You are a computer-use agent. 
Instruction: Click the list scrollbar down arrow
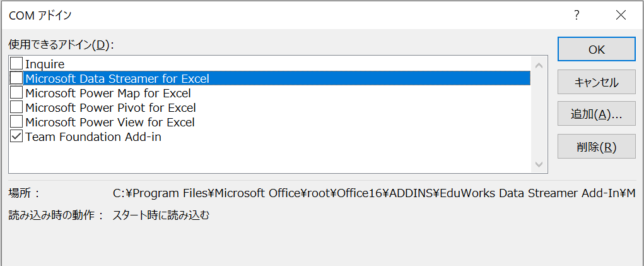(539, 164)
